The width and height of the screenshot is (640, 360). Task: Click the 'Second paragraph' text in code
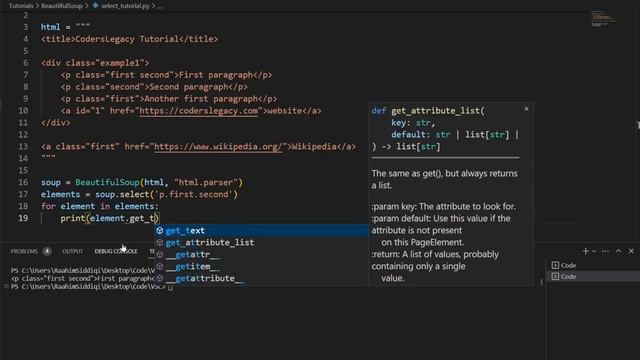pos(189,87)
